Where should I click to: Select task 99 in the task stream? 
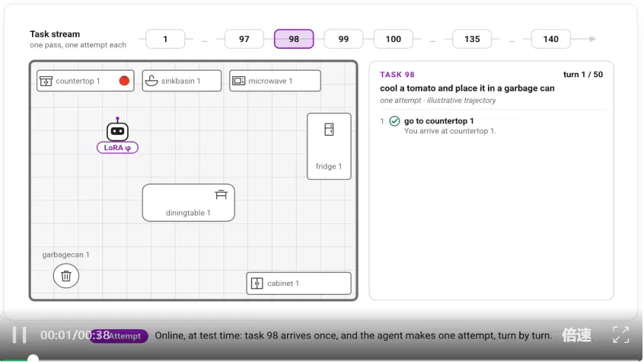[x=343, y=39]
